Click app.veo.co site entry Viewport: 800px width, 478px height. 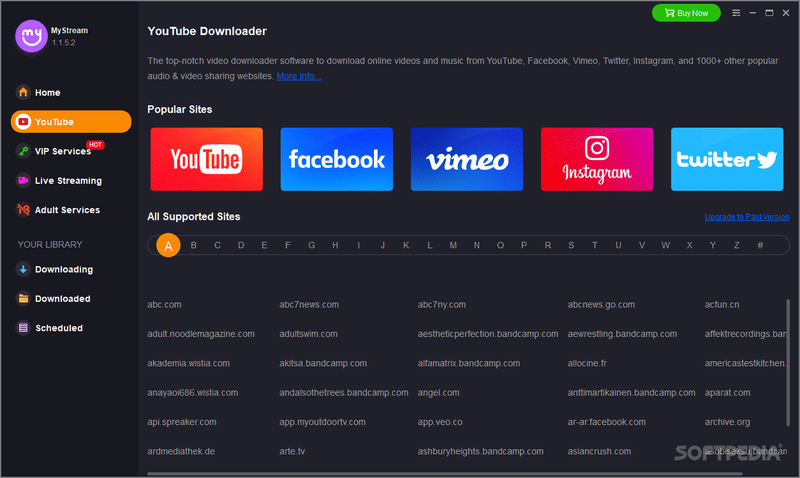click(440, 422)
